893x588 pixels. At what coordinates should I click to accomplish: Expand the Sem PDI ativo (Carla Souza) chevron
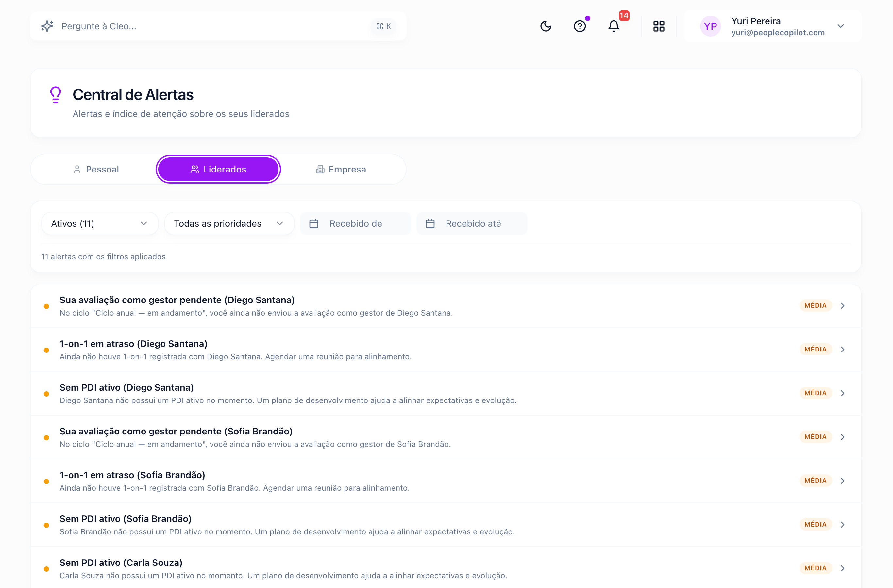(x=842, y=568)
